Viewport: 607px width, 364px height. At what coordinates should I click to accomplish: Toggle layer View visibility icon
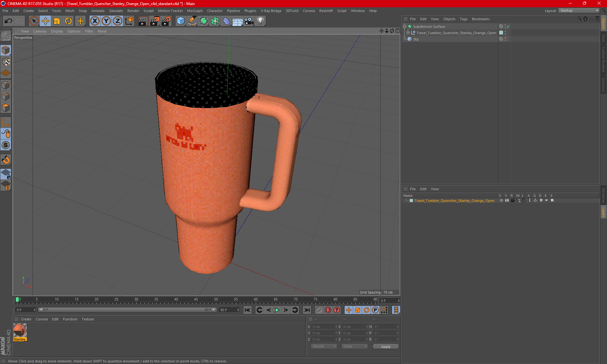tap(507, 200)
